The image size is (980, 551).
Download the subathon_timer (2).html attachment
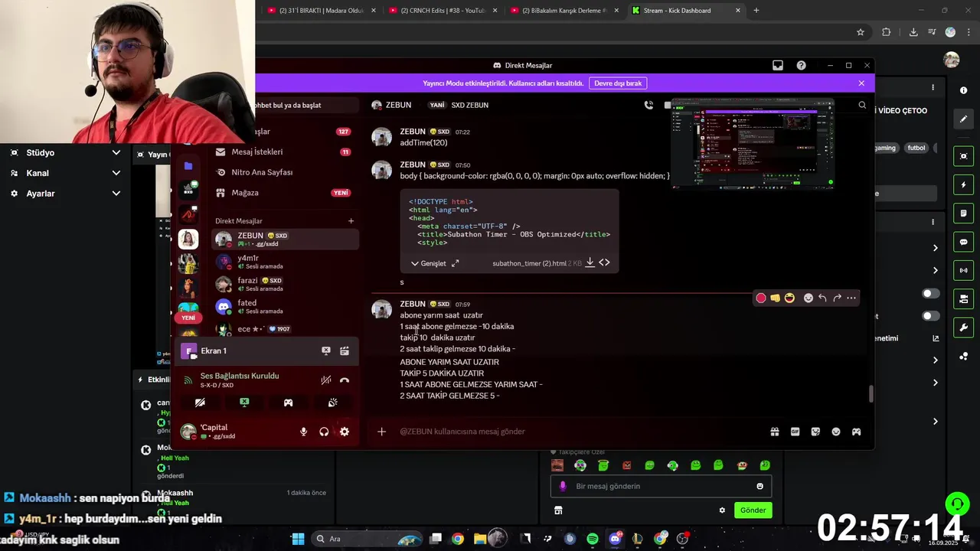[x=590, y=262]
